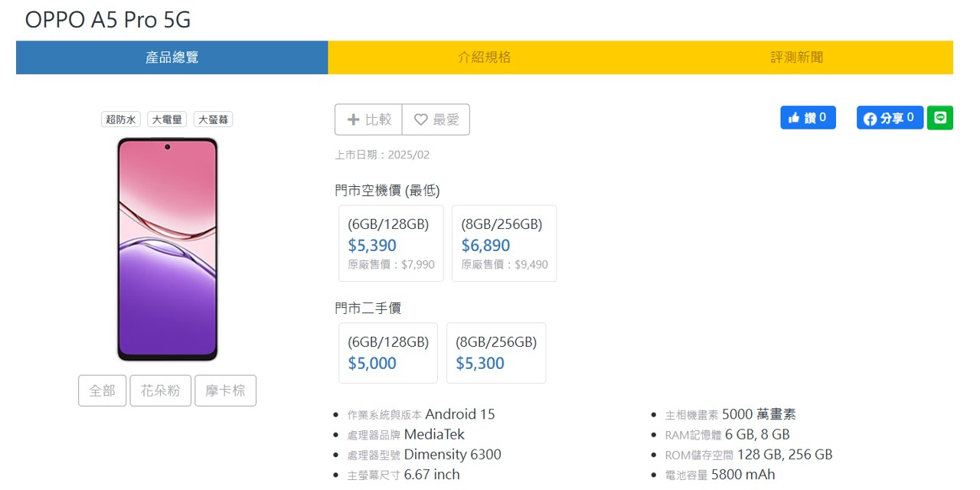The image size is (980, 490).
Task: Click the Dimensity 6300 spec value
Action: (452, 455)
